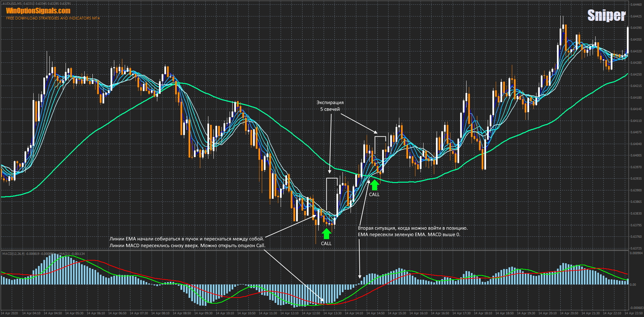Select the 'Вторая ситуация' annotation text
This screenshot has width=644, height=317.
412,231
